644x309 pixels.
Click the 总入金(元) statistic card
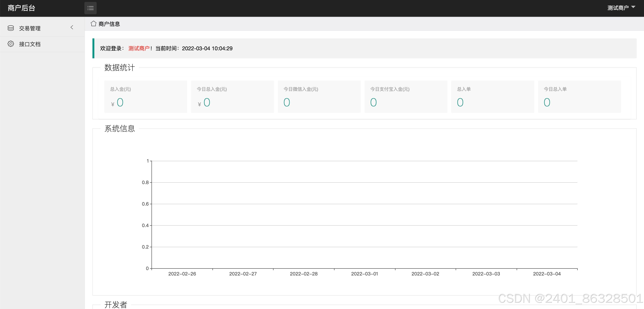(146, 97)
